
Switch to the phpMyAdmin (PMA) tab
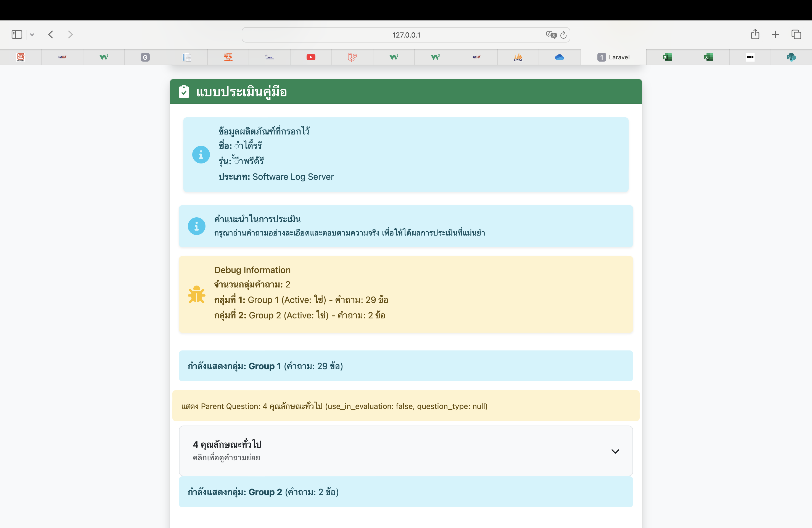point(518,57)
